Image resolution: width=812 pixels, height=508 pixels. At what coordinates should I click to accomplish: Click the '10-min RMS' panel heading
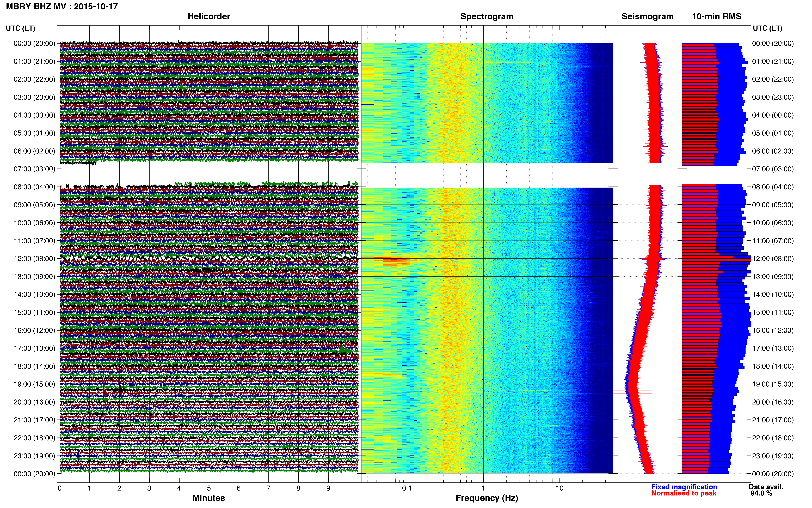coord(717,16)
